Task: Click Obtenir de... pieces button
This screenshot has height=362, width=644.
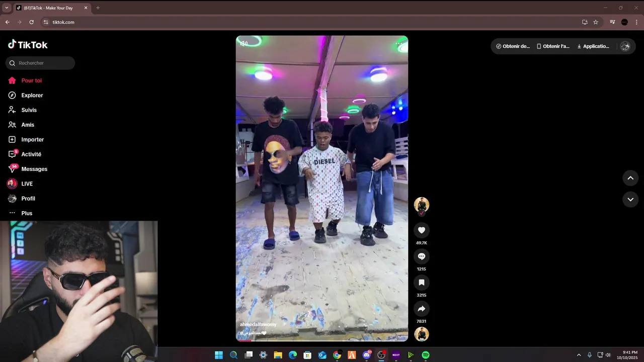Action: click(x=513, y=46)
